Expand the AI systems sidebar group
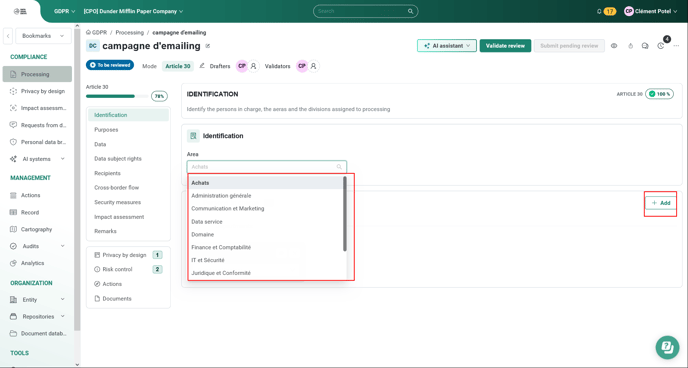The height and width of the screenshot is (368, 688). pyautogui.click(x=37, y=159)
